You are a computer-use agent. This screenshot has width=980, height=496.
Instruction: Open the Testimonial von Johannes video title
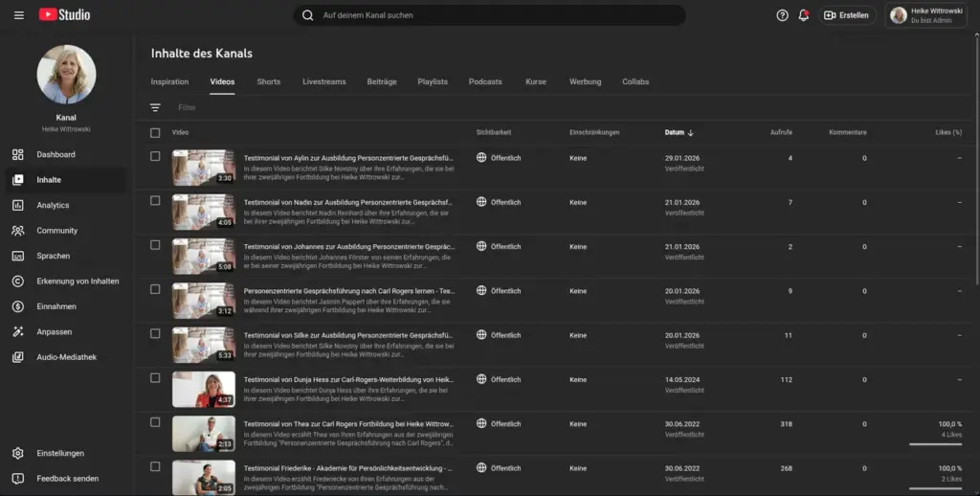tap(348, 246)
